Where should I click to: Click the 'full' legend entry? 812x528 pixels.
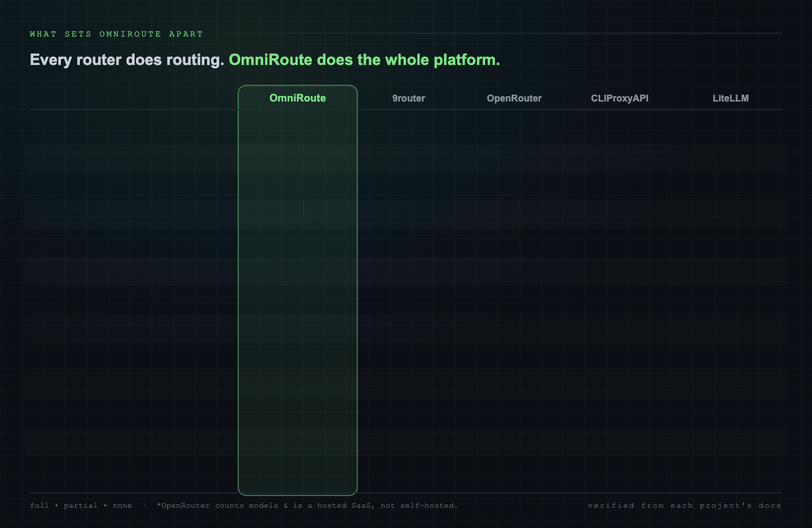pyautogui.click(x=39, y=506)
